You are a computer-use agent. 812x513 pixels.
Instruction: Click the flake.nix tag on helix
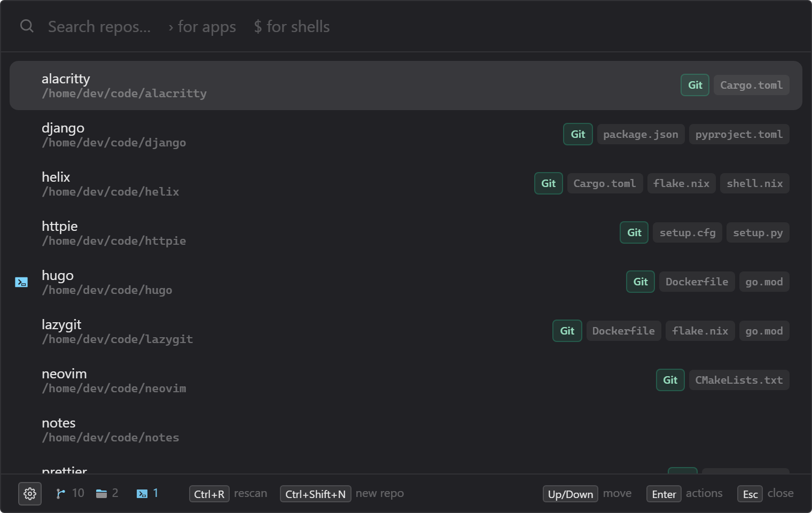[682, 183]
